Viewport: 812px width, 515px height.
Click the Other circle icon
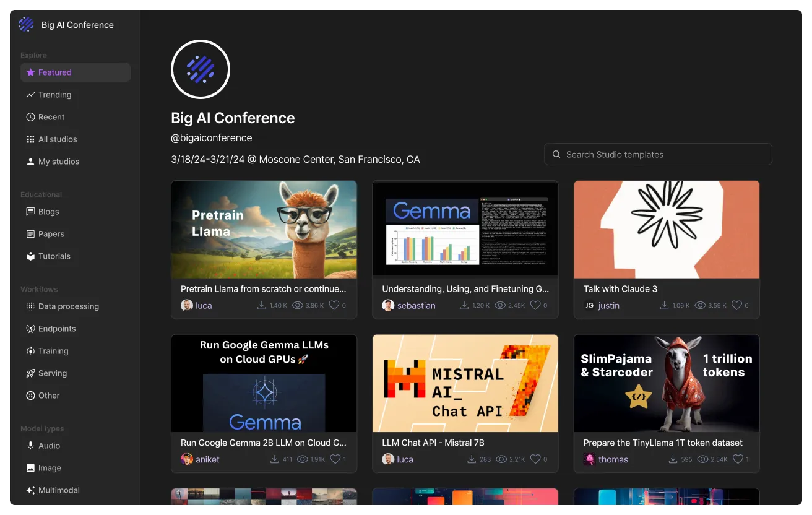coord(30,396)
